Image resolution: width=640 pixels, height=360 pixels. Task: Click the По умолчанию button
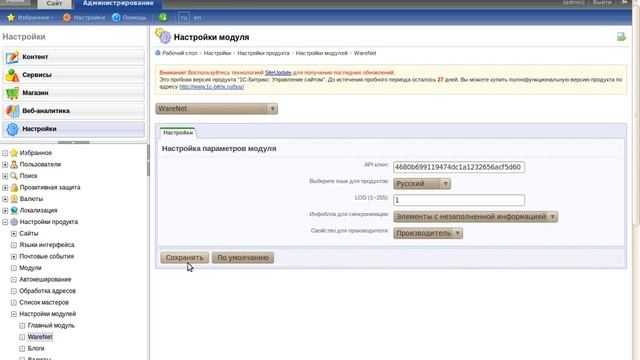[243, 258]
